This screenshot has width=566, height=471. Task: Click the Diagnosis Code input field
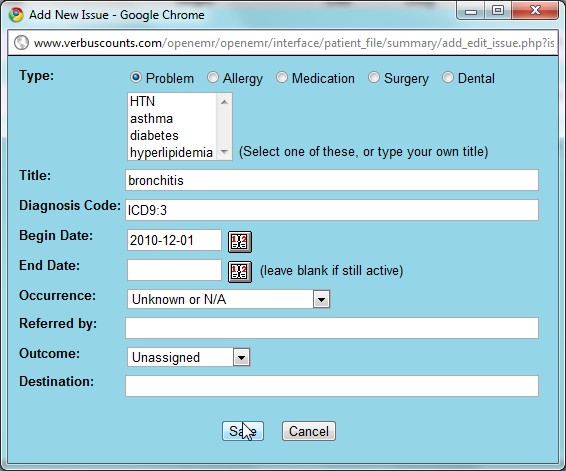point(332,210)
